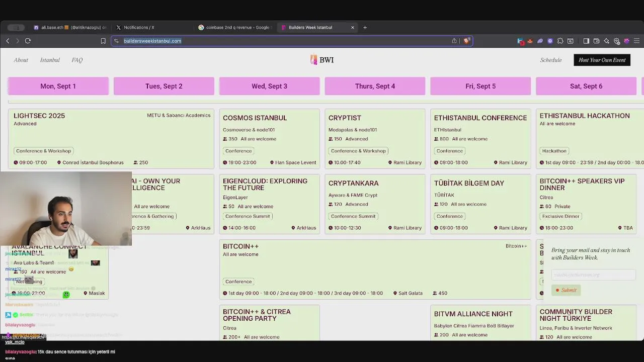Open a new tab with the plus button
The image size is (644, 362).
[x=365, y=27]
